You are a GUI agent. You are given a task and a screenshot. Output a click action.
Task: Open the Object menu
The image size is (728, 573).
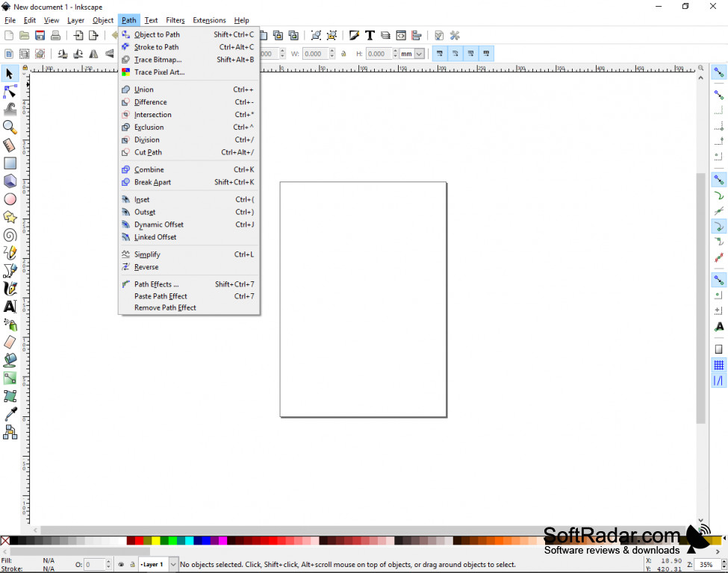pos(102,20)
